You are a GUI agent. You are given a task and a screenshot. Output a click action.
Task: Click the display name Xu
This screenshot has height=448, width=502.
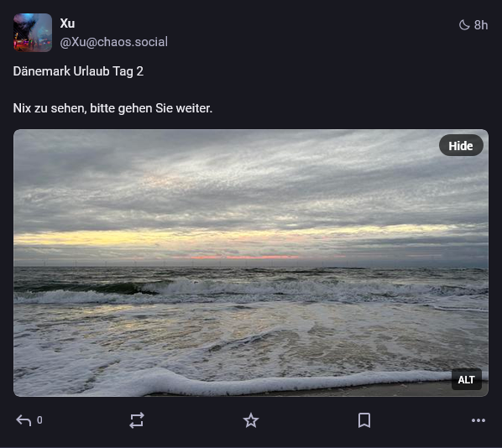(67, 23)
